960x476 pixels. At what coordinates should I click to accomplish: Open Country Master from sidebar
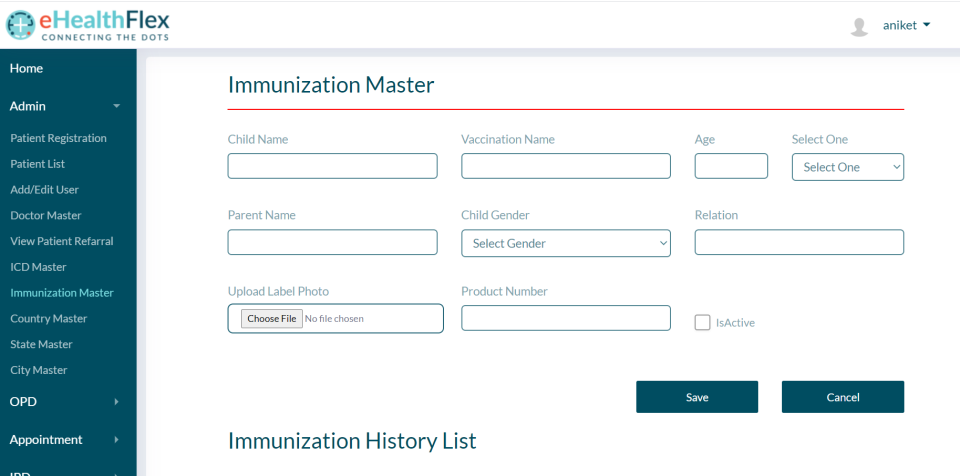pos(49,318)
